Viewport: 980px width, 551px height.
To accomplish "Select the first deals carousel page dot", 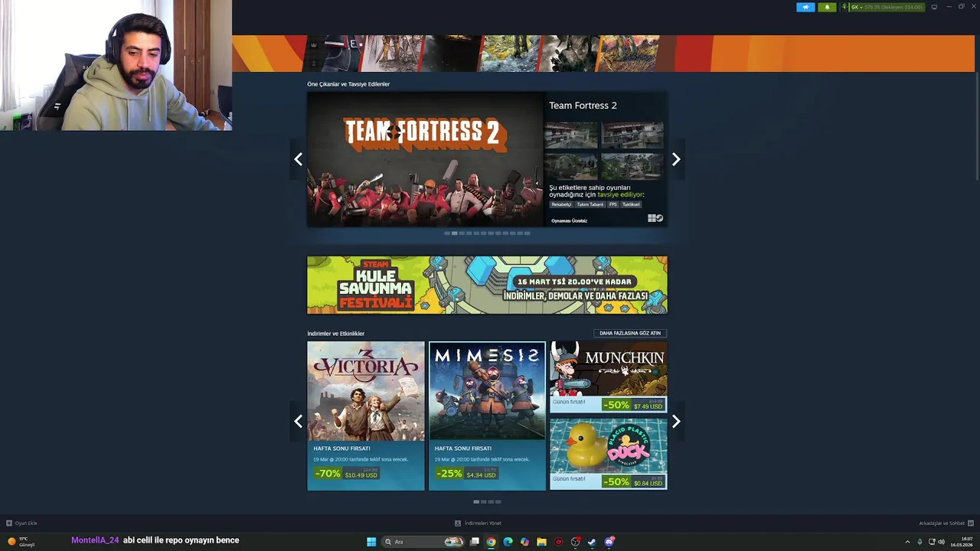I will coord(476,502).
